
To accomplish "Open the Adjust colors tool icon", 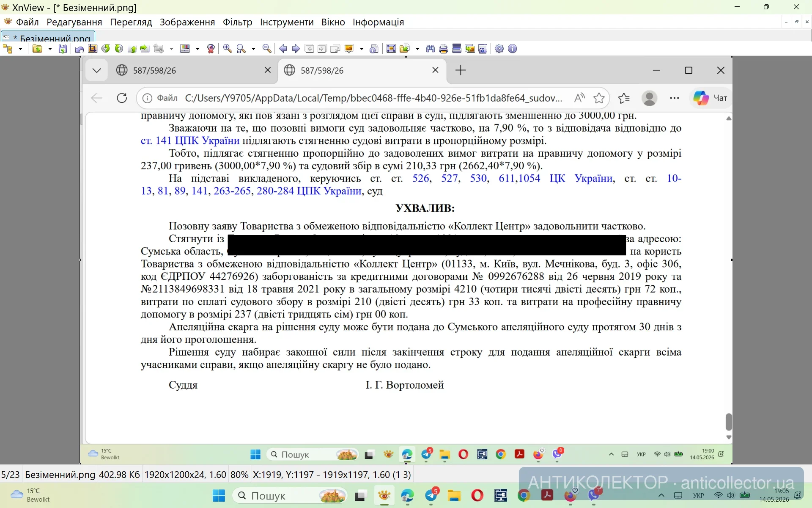I will (185, 49).
